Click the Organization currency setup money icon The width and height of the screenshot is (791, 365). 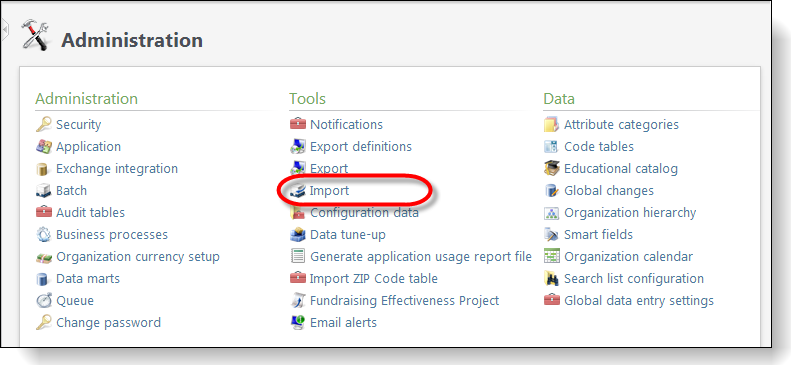44,257
